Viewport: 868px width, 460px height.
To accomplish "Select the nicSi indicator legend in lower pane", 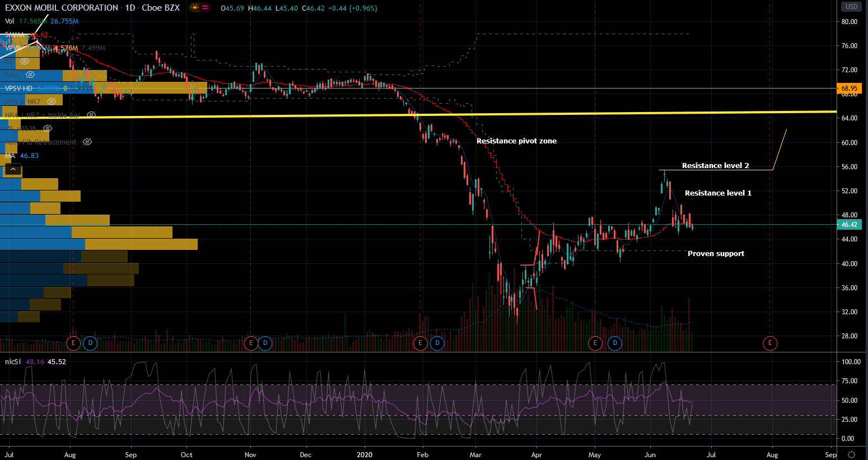I will [x=13, y=362].
